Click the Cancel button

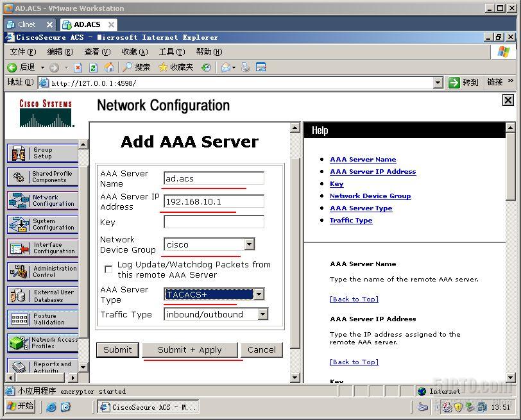(262, 349)
